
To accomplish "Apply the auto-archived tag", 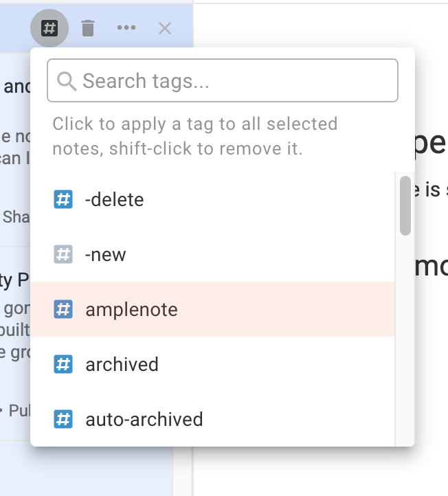I will [x=212, y=419].
